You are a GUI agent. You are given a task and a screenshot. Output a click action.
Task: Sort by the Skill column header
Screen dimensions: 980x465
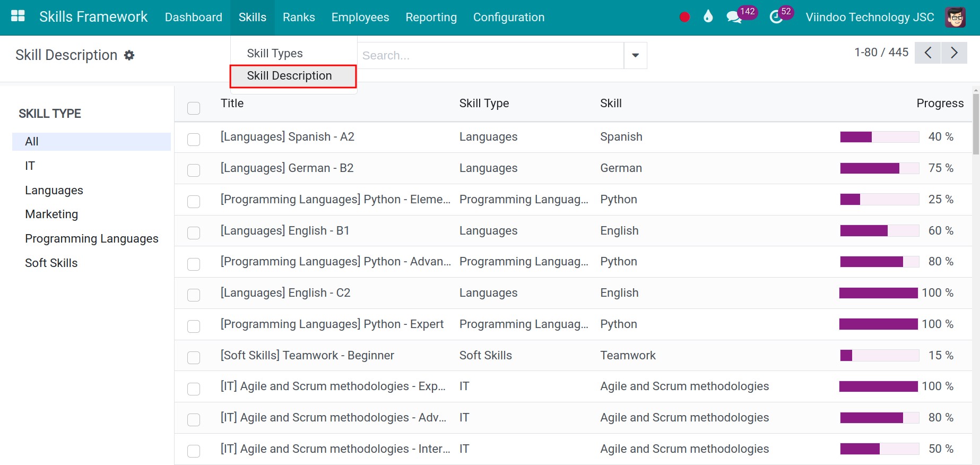click(611, 104)
